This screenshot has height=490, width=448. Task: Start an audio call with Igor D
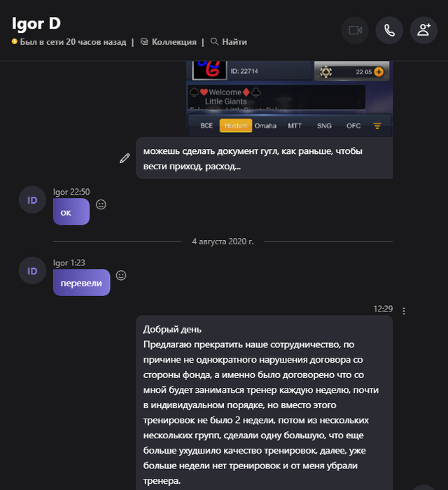(389, 30)
